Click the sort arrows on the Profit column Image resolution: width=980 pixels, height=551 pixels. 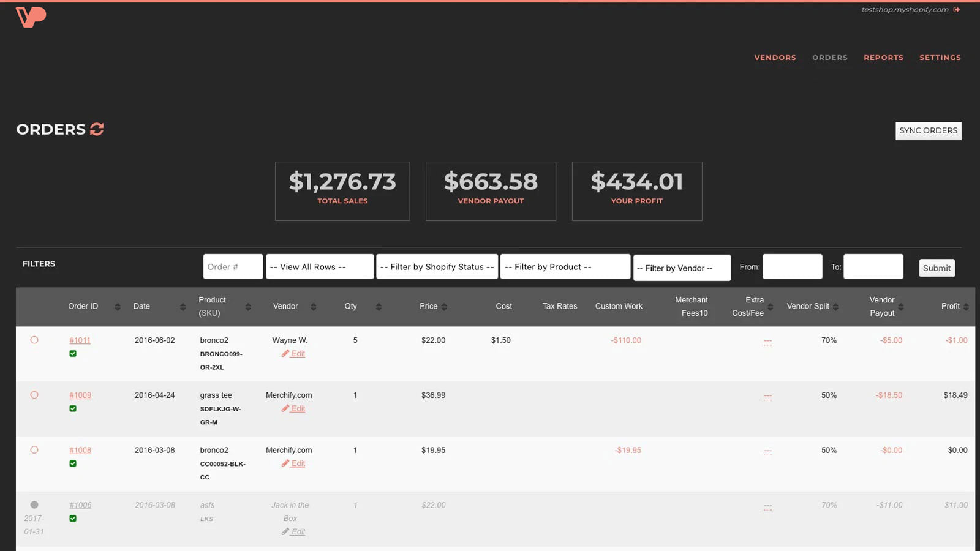pyautogui.click(x=967, y=307)
